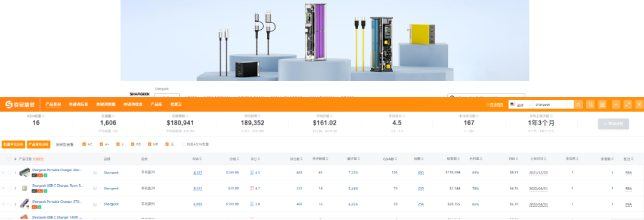This screenshot has width=644, height=220.
Task: Favorite row 3 with the heart icon
Action: [x=3, y=204]
